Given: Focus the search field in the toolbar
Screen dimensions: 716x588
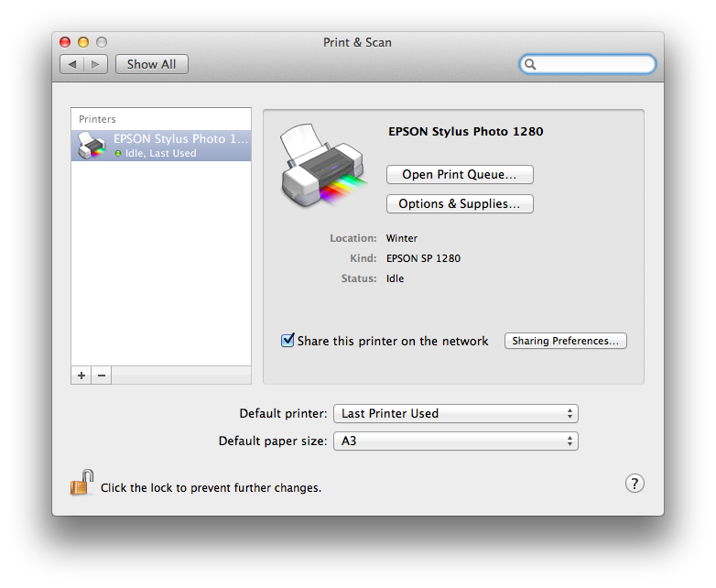Looking at the screenshot, I should coord(587,64).
